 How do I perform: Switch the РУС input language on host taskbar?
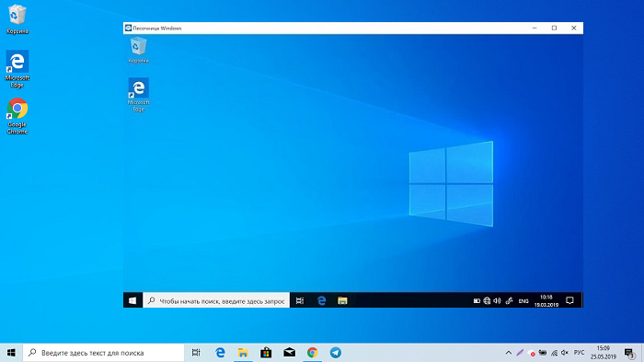tap(579, 353)
